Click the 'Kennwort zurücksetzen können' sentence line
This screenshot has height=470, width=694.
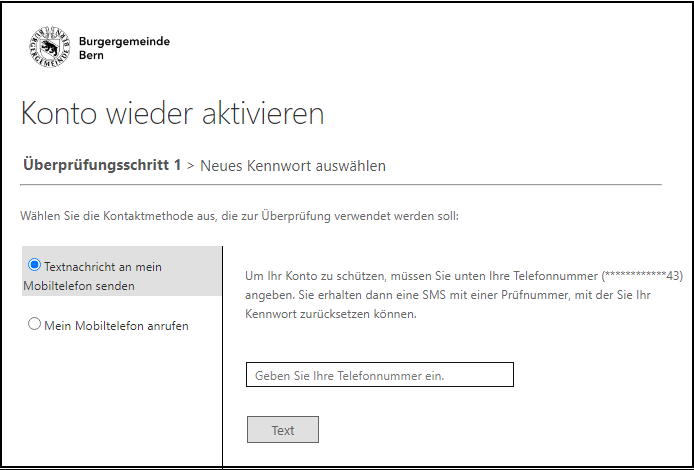pos(330,314)
